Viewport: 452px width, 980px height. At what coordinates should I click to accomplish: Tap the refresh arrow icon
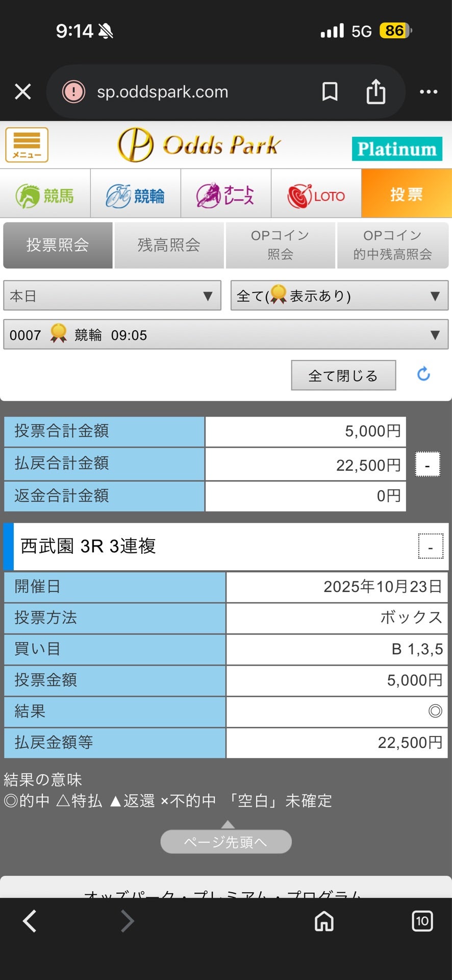click(423, 374)
